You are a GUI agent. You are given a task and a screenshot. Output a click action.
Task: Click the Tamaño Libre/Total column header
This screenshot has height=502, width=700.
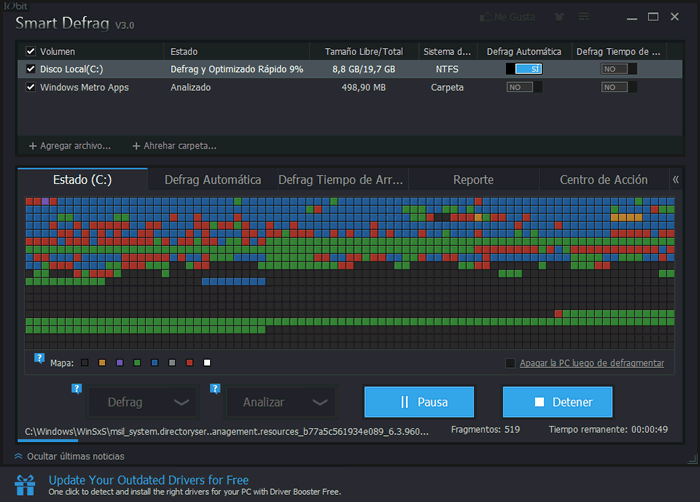click(x=364, y=51)
